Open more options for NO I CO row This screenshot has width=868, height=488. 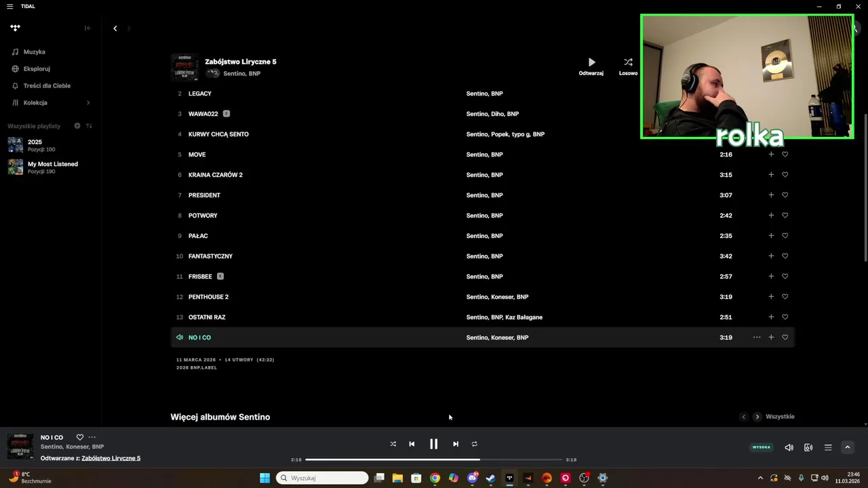click(757, 338)
